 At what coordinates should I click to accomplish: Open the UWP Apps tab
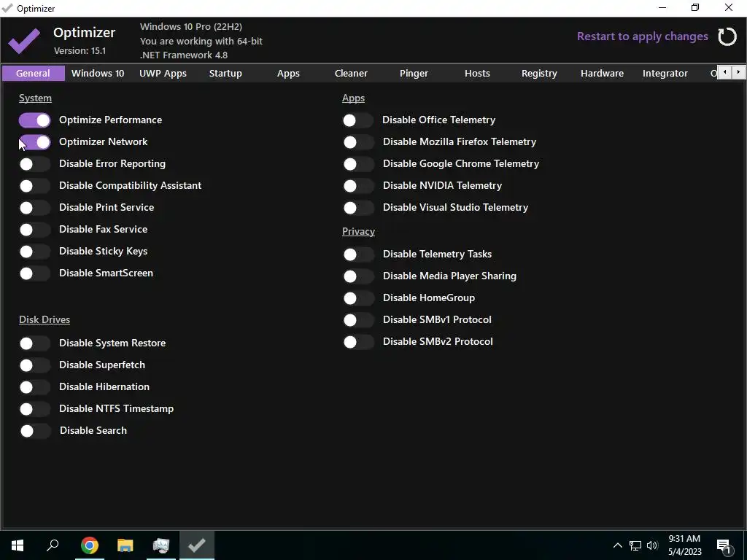[x=163, y=74]
